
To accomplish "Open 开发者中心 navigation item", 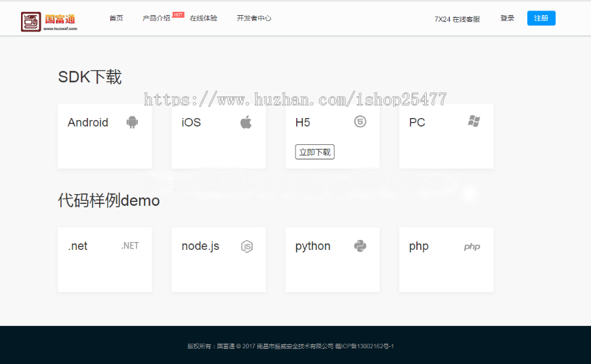I will pyautogui.click(x=253, y=18).
